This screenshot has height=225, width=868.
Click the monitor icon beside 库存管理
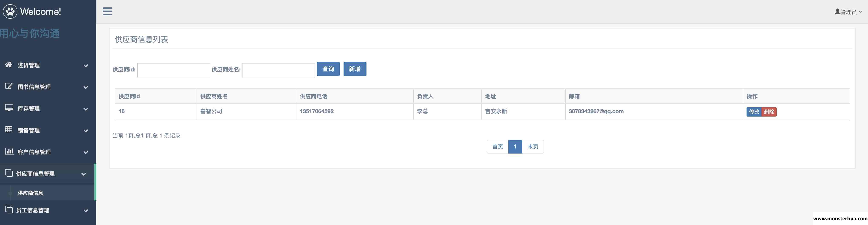click(x=9, y=108)
